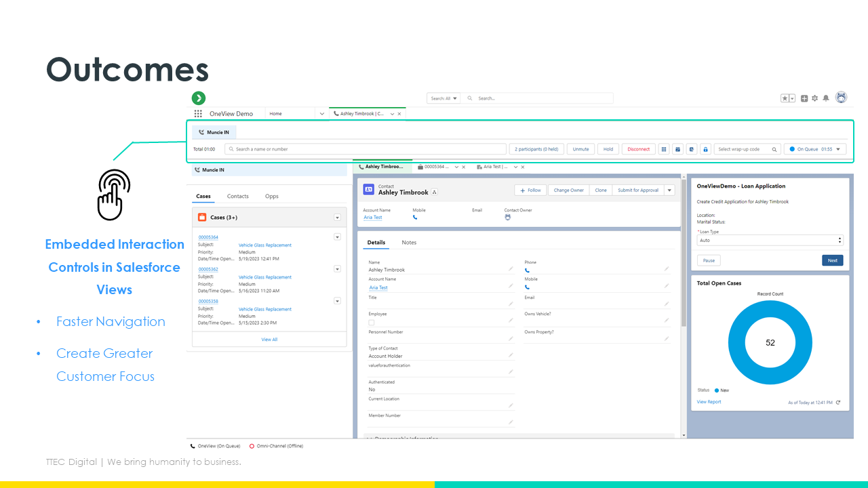Open the View All cases link
The image size is (868, 488).
tap(269, 340)
